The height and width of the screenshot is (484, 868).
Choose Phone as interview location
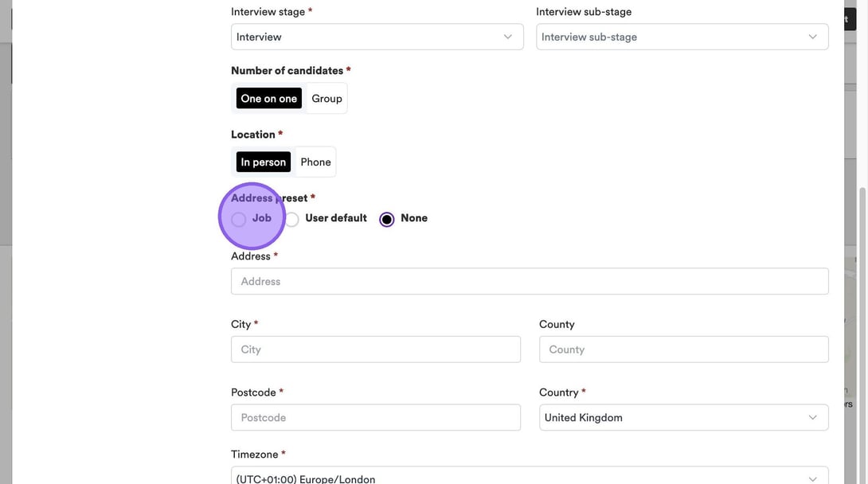pyautogui.click(x=315, y=162)
